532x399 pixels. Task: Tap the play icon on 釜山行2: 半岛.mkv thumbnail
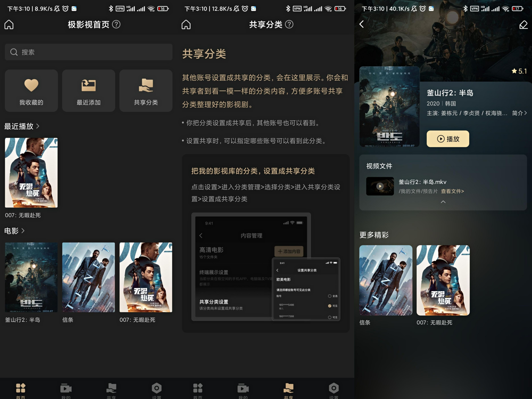pos(380,186)
